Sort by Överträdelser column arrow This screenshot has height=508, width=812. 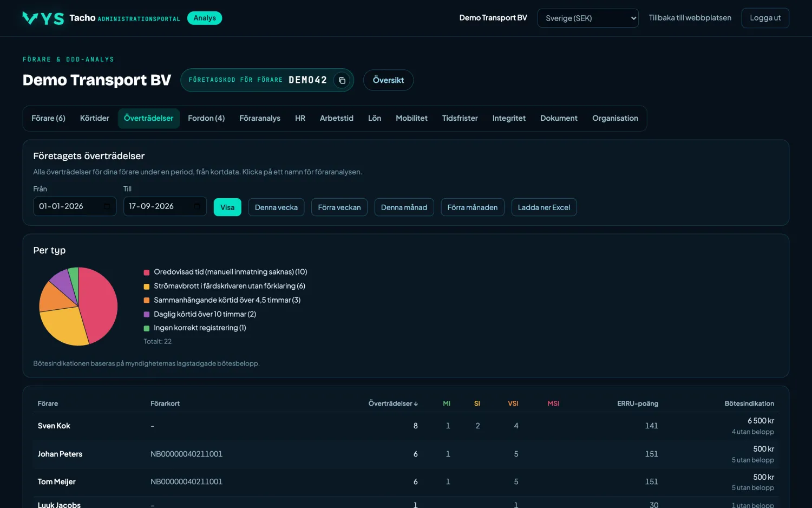pos(416,404)
